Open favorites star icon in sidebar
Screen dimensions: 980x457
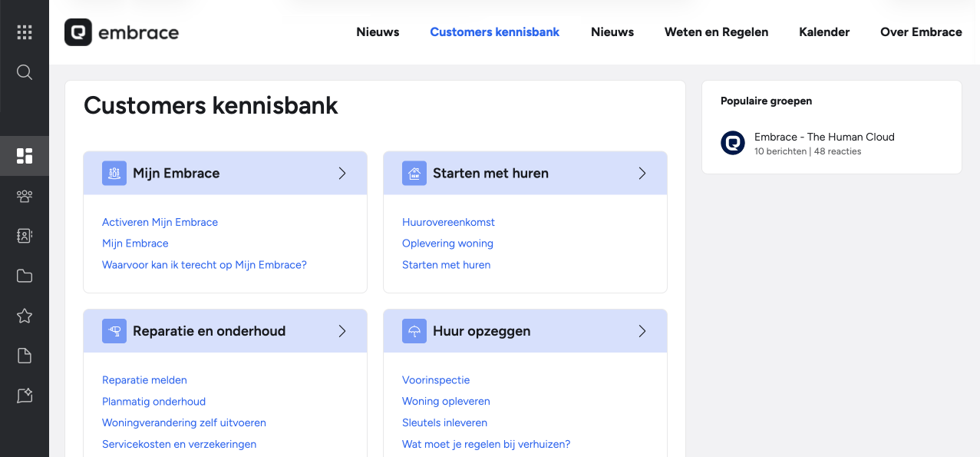[x=25, y=316]
